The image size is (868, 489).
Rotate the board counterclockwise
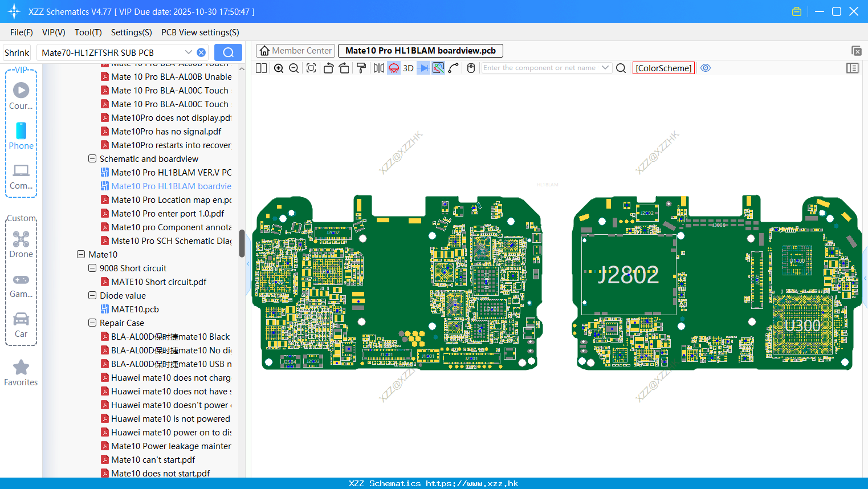(x=328, y=68)
